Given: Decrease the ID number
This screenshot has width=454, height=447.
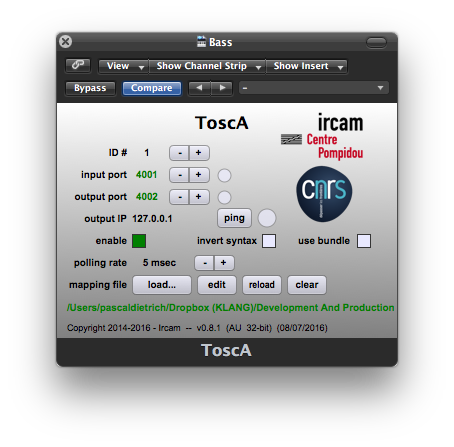Looking at the screenshot, I should click(x=180, y=153).
